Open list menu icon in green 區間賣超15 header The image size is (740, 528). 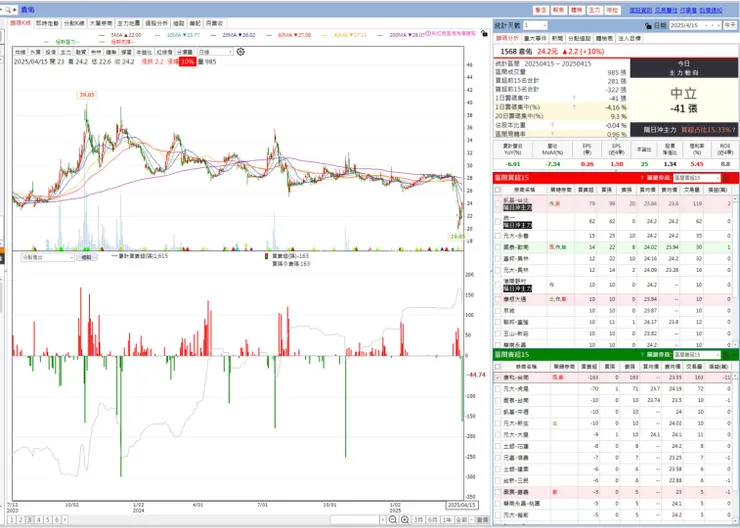tap(726, 355)
